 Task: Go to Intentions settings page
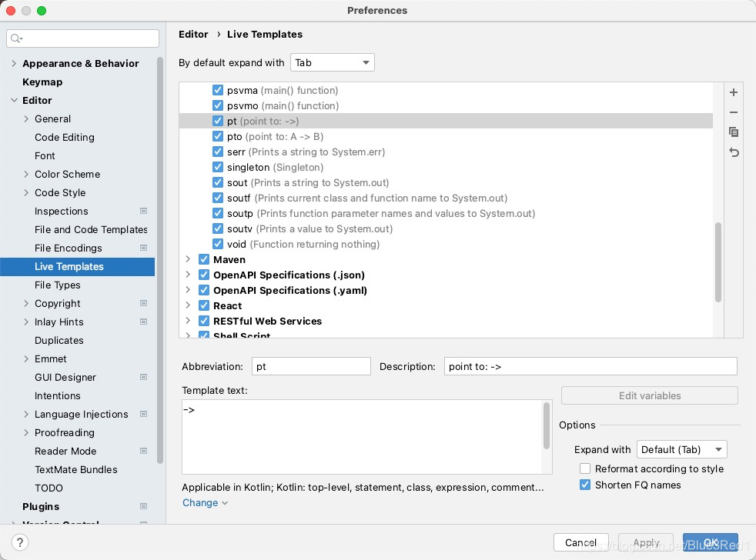(58, 395)
